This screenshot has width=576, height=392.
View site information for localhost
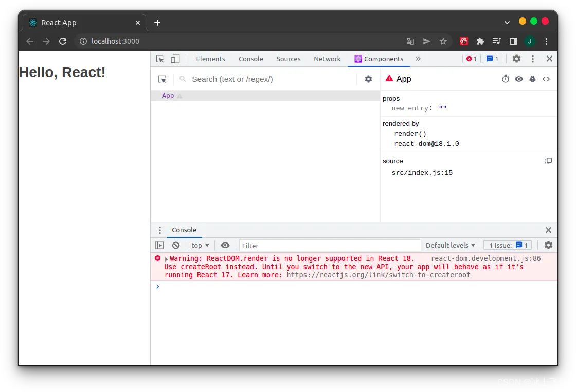[83, 41]
